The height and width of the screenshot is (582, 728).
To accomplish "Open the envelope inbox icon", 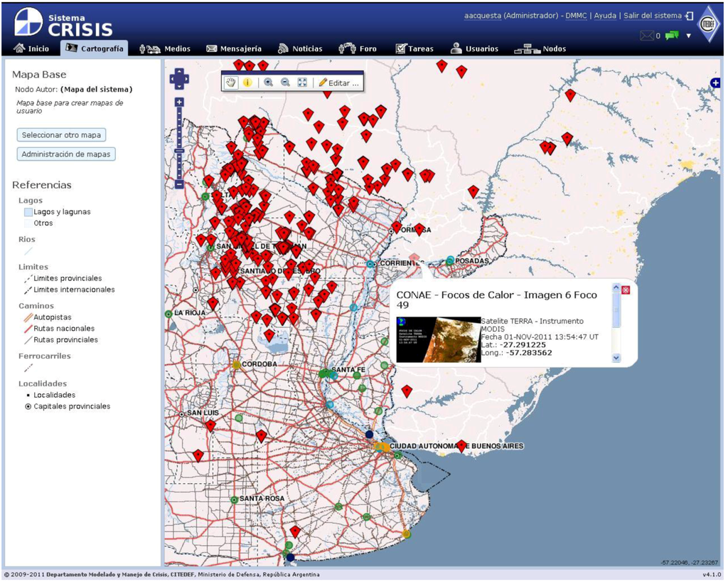I will pyautogui.click(x=647, y=36).
